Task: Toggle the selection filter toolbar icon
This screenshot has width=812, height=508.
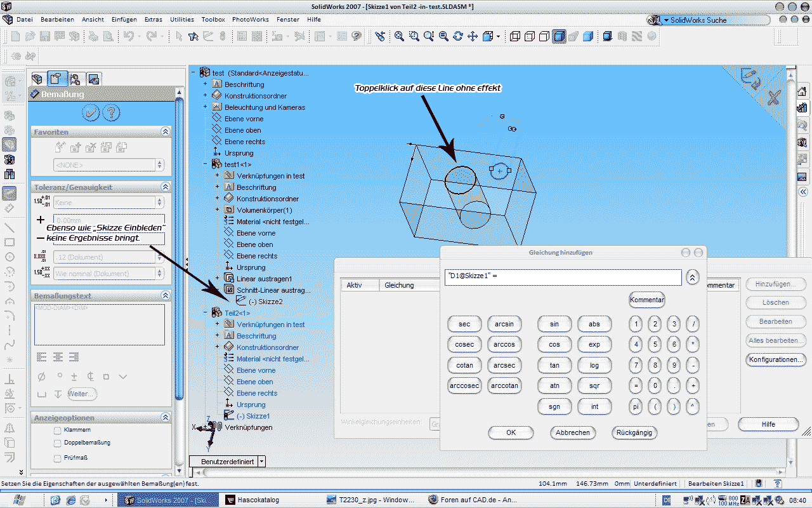Action: coord(193,36)
